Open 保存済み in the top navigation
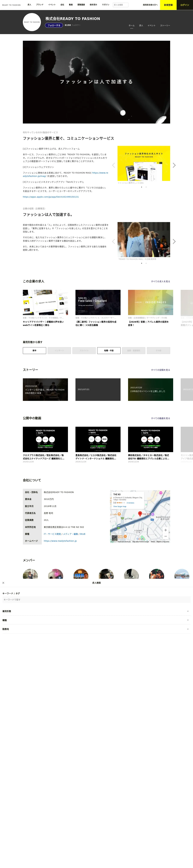Viewport: 193px width, 868px height. tap(93, 5)
